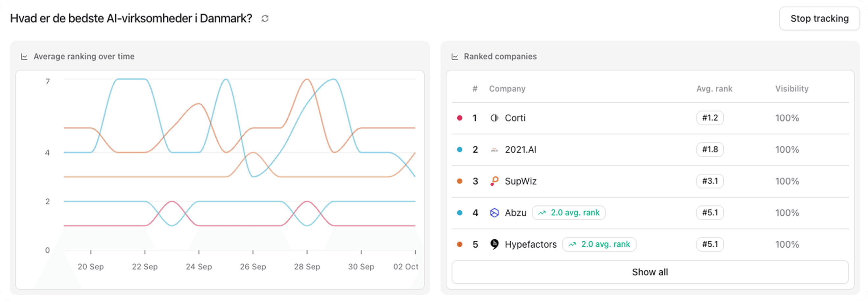The height and width of the screenshot is (301, 868).
Task: Click the 2021.AI company logo icon
Action: [x=494, y=150]
